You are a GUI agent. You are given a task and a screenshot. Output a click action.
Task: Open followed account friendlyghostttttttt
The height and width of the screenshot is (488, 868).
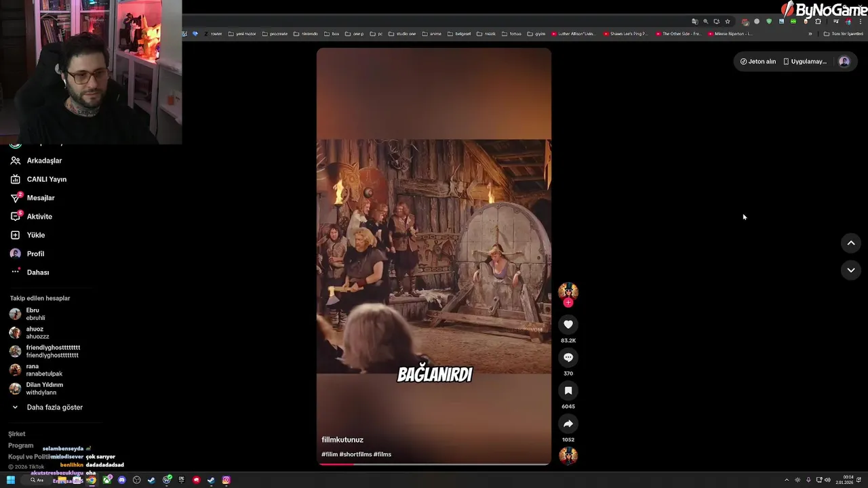(54, 351)
